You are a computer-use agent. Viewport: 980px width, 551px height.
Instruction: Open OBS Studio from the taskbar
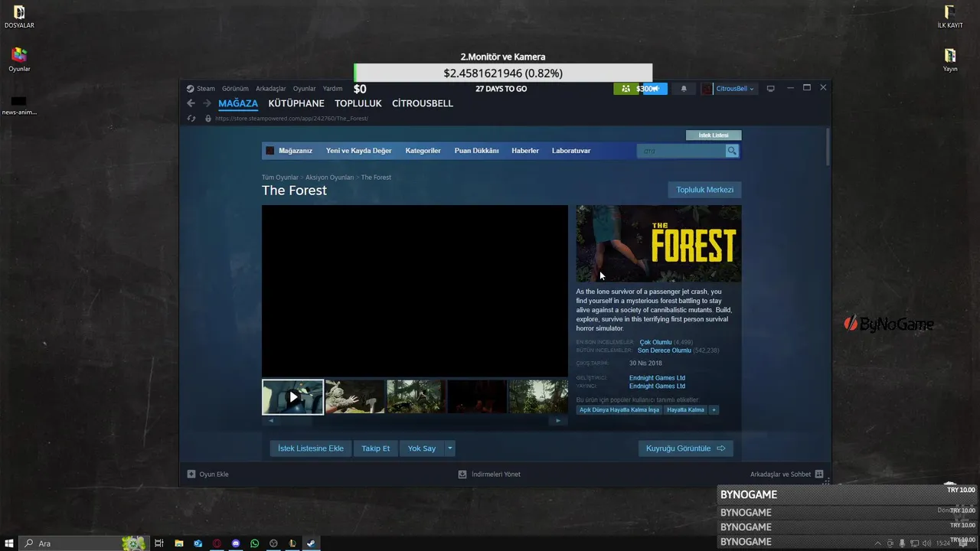(x=273, y=543)
